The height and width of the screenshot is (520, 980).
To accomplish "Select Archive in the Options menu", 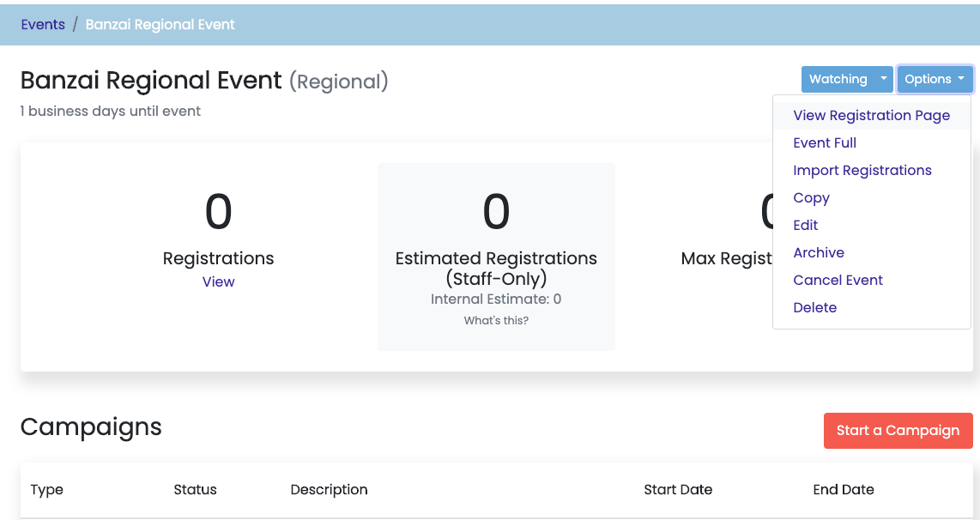I will coord(819,252).
